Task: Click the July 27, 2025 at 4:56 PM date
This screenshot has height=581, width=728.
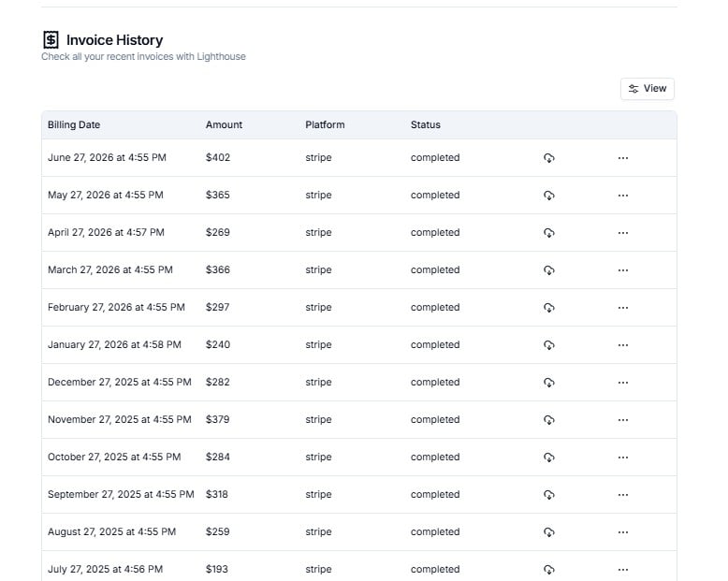Action: (x=105, y=570)
